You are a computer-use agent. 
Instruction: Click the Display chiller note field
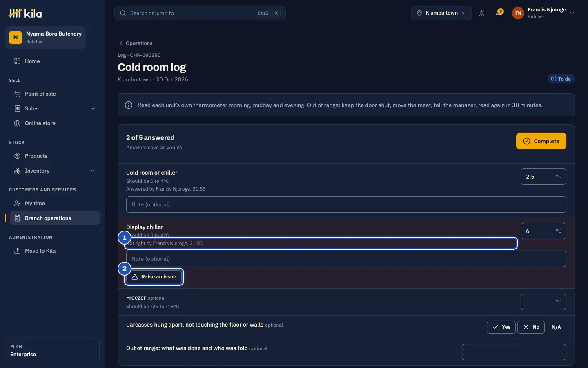pos(346,259)
